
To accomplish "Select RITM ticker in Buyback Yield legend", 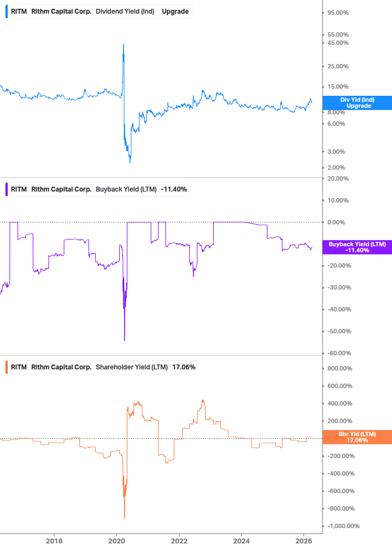I will [19, 189].
